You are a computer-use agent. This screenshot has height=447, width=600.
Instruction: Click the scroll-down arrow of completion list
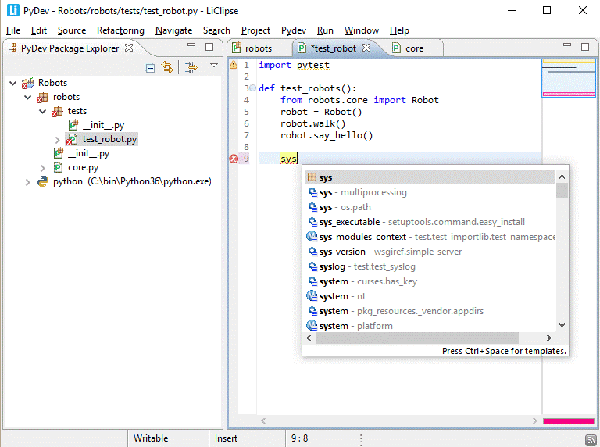pyautogui.click(x=562, y=325)
